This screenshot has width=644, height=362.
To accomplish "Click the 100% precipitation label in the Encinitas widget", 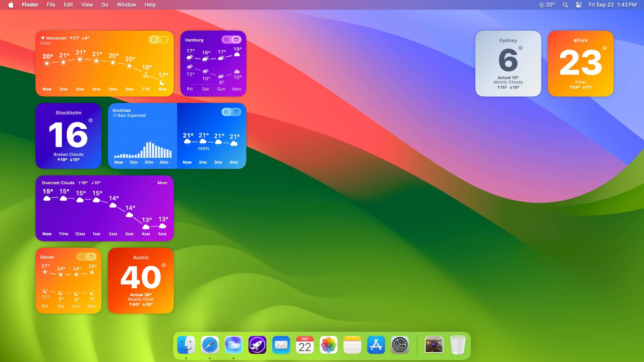I will pyautogui.click(x=204, y=149).
